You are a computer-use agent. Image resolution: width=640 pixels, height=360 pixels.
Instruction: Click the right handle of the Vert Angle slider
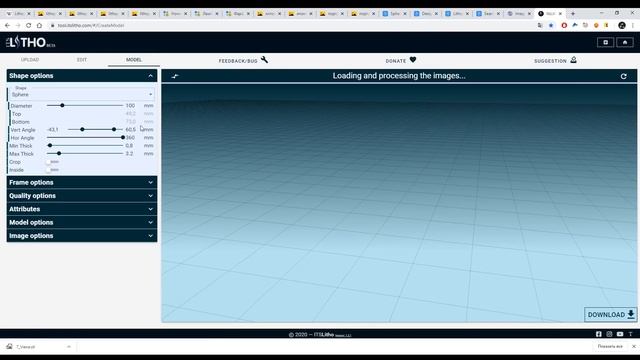114,129
